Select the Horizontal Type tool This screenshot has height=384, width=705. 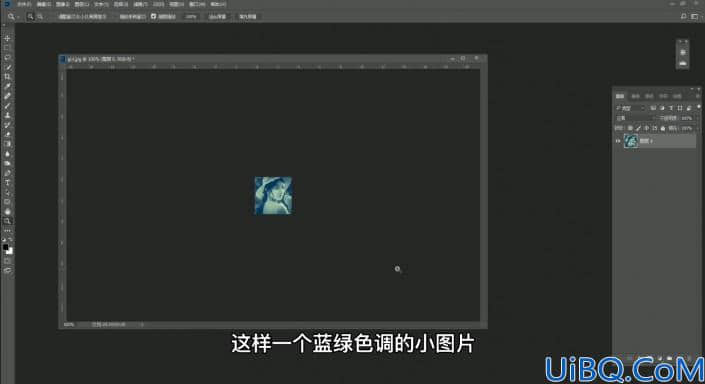click(x=7, y=183)
